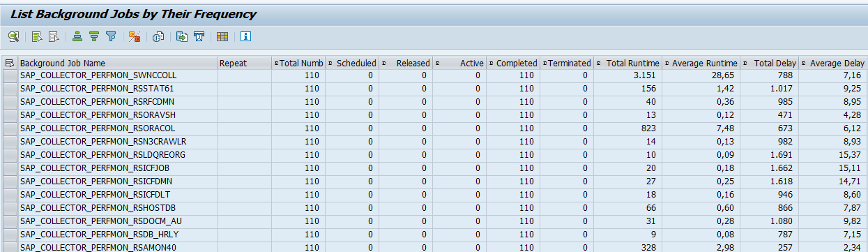The height and width of the screenshot is (252, 868).
Task: Open the blue Information icon
Action: coord(245,37)
